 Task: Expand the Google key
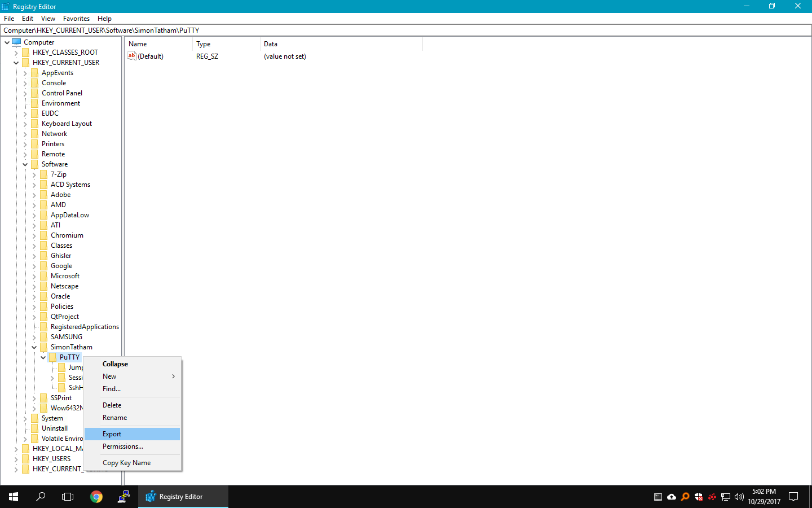34,266
